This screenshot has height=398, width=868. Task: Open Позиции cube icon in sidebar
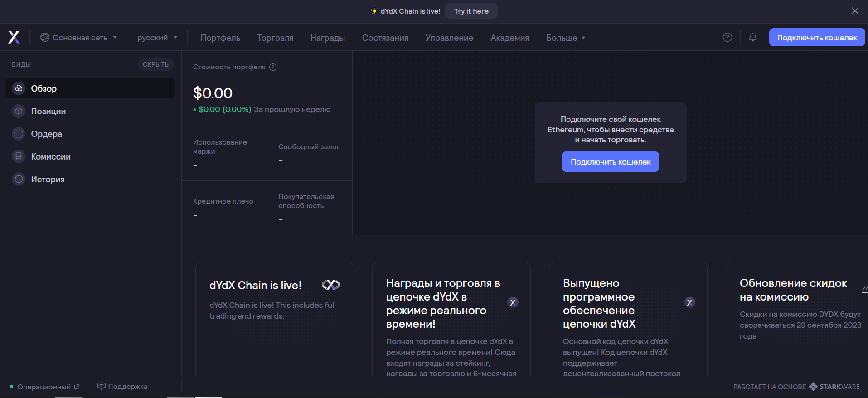click(x=19, y=111)
